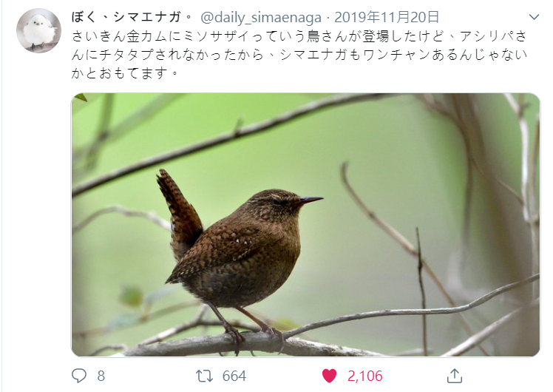Open the white bird profile avatar
The width and height of the screenshot is (553, 392).
pyautogui.click(x=38, y=31)
